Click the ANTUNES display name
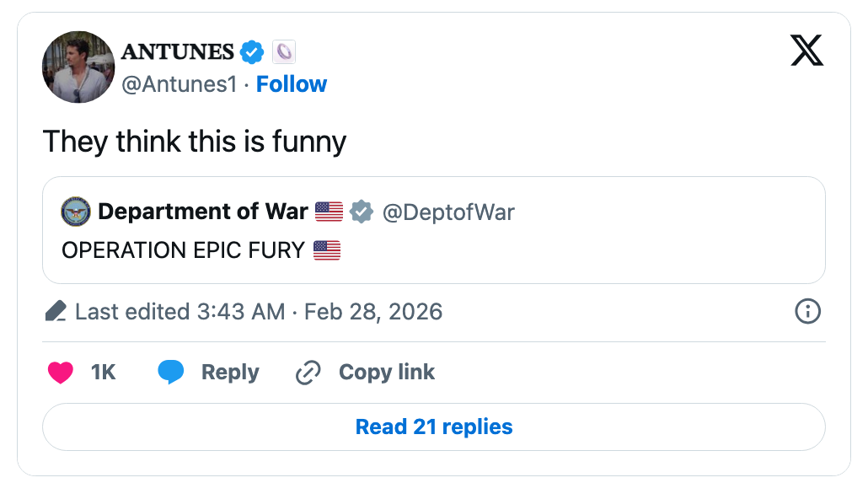 (178, 52)
